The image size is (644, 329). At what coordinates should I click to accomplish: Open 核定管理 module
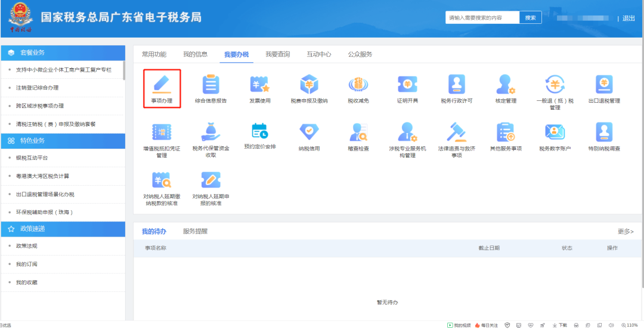(506, 89)
